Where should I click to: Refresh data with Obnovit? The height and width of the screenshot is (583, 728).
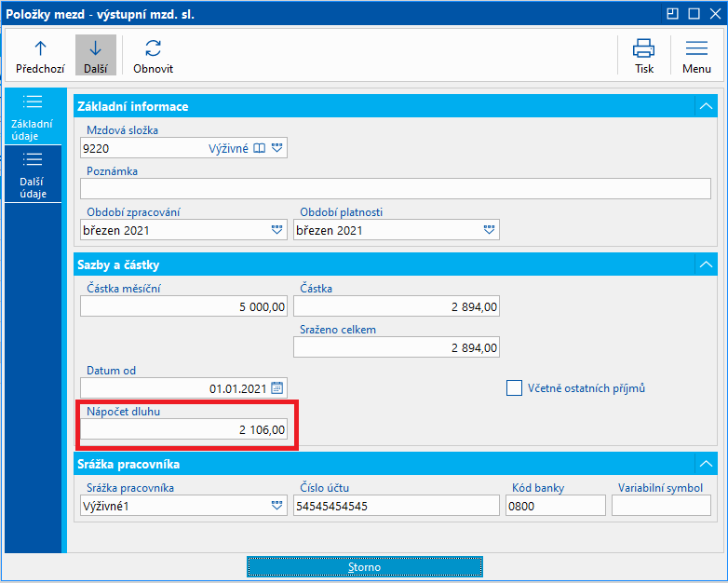[x=153, y=56]
